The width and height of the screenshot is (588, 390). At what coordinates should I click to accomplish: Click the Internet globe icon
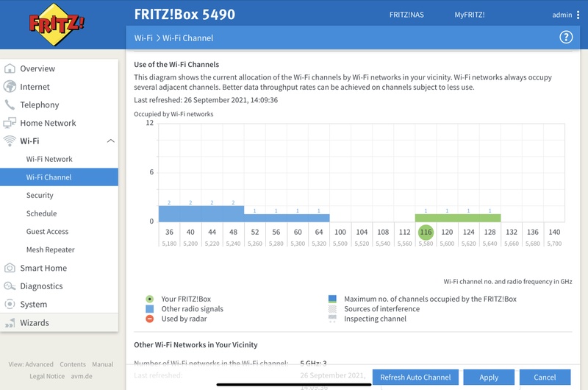[10, 87]
